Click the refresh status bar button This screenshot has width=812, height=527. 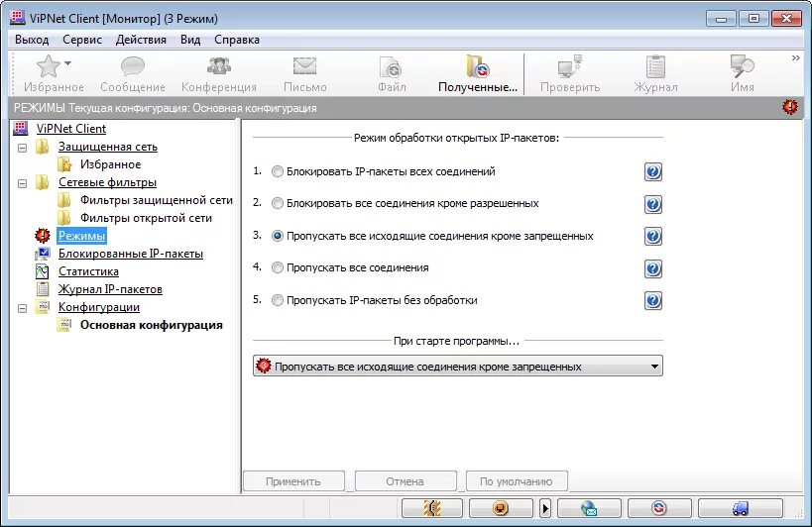click(659, 508)
